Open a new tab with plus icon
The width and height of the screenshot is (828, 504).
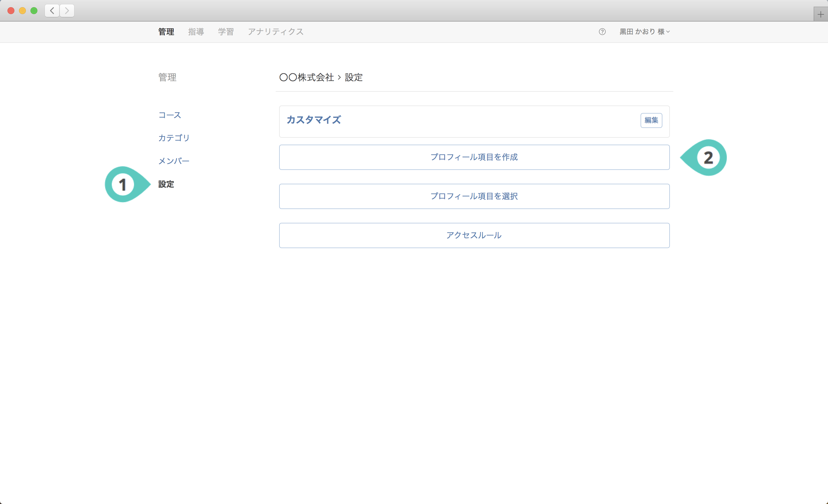click(x=821, y=14)
